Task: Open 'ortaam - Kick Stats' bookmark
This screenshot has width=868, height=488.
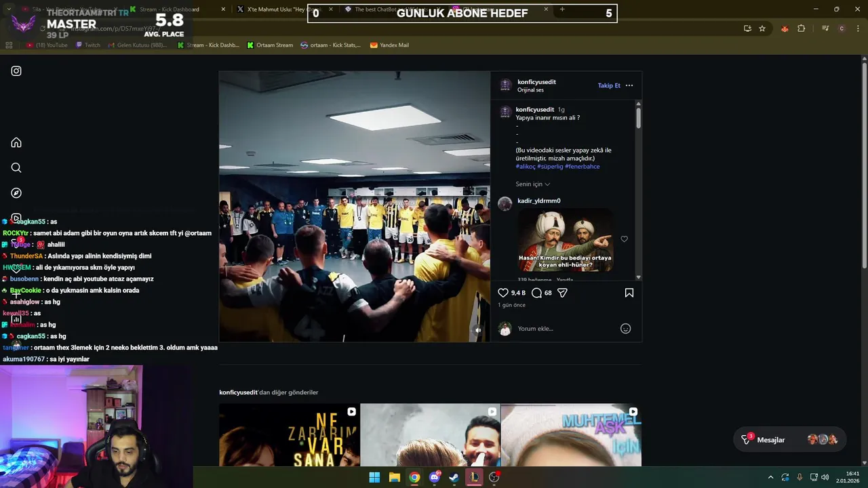Action: 331,45
